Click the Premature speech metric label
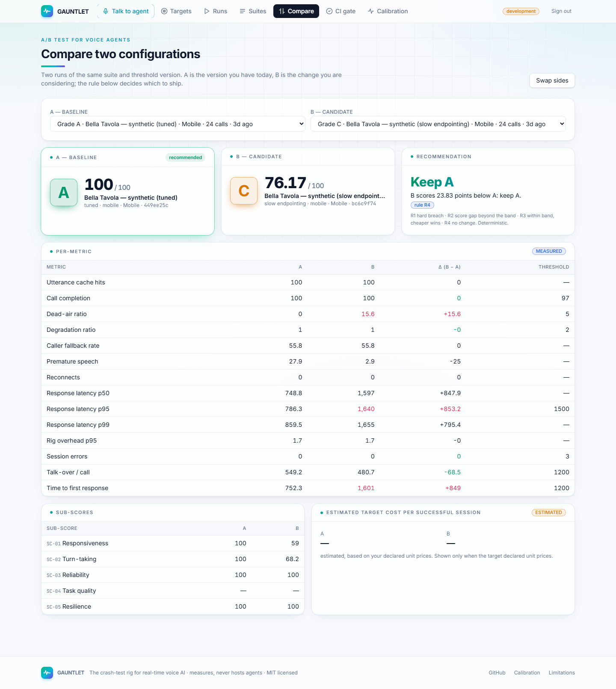This screenshot has height=689, width=616. [x=72, y=361]
